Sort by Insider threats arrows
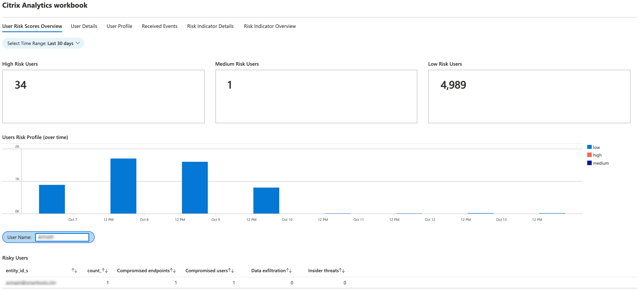 342,271
